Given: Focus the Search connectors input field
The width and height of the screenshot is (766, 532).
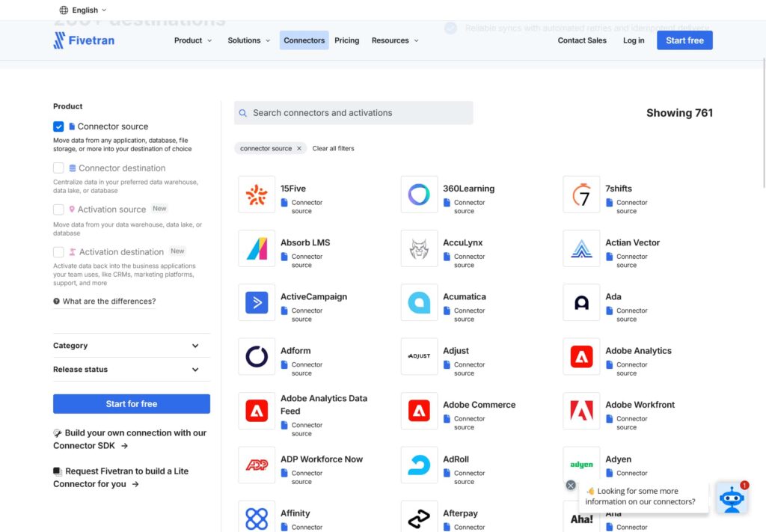Looking at the screenshot, I should pyautogui.click(x=354, y=113).
